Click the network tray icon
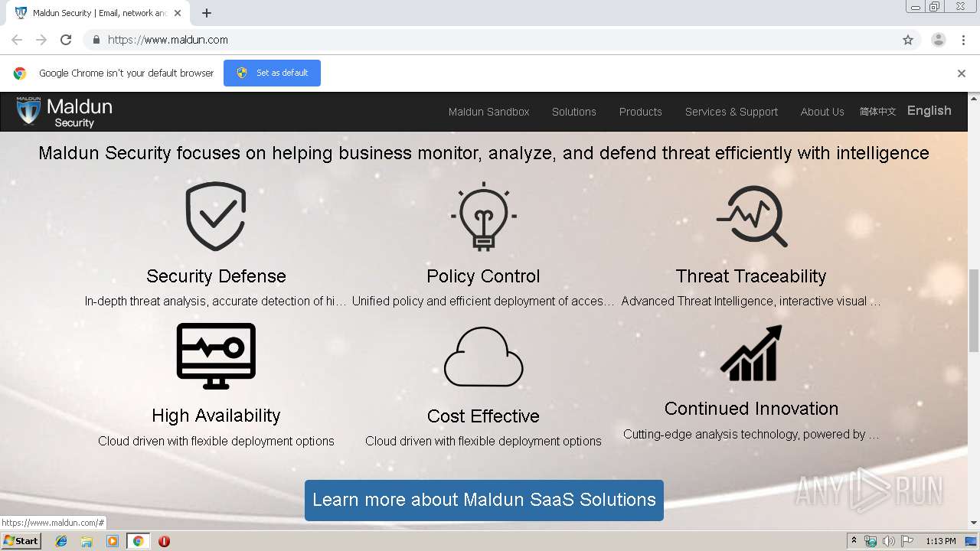This screenshot has width=980, height=551. click(871, 541)
